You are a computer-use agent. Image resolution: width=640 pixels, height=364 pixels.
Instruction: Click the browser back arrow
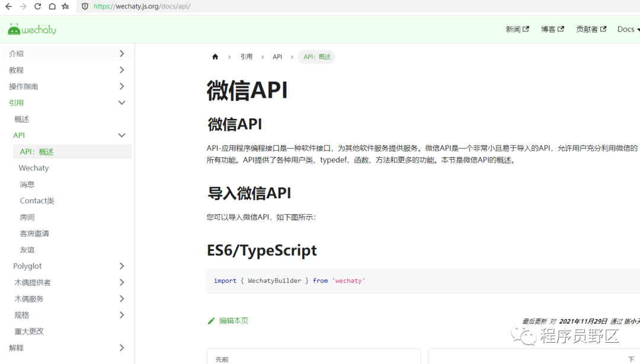point(8,7)
